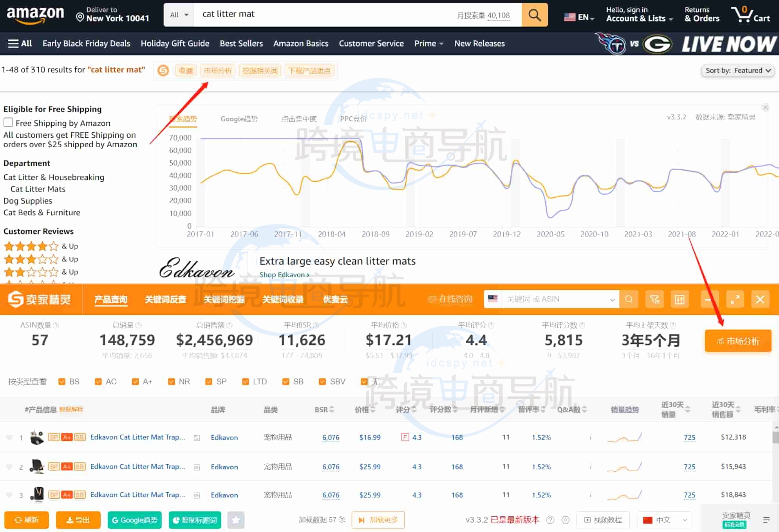This screenshot has height=532, width=779.
Task: Expand the plugin panel to fullscreen
Action: [x=735, y=299]
